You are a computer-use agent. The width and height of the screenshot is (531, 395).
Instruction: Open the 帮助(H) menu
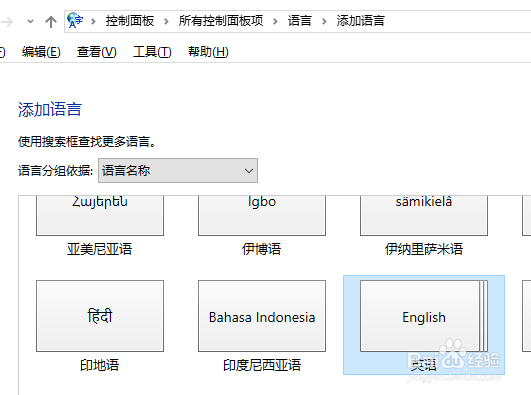click(x=208, y=52)
